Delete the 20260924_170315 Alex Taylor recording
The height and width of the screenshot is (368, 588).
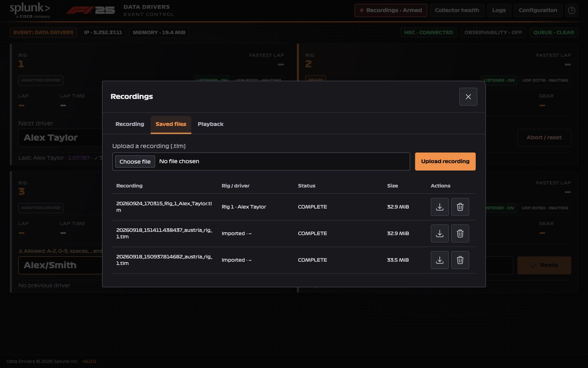pos(460,207)
